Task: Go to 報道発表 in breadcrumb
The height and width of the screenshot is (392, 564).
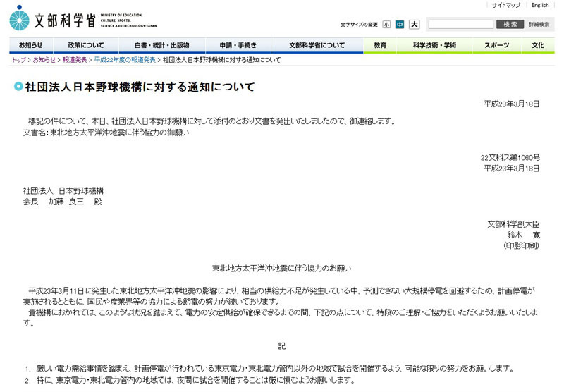Action: pyautogui.click(x=75, y=60)
